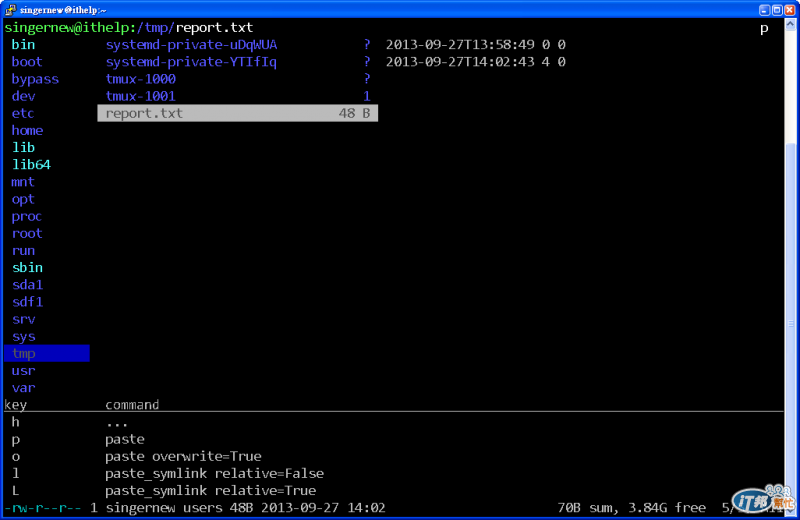Click the highlighted tmp directory

coord(46,353)
